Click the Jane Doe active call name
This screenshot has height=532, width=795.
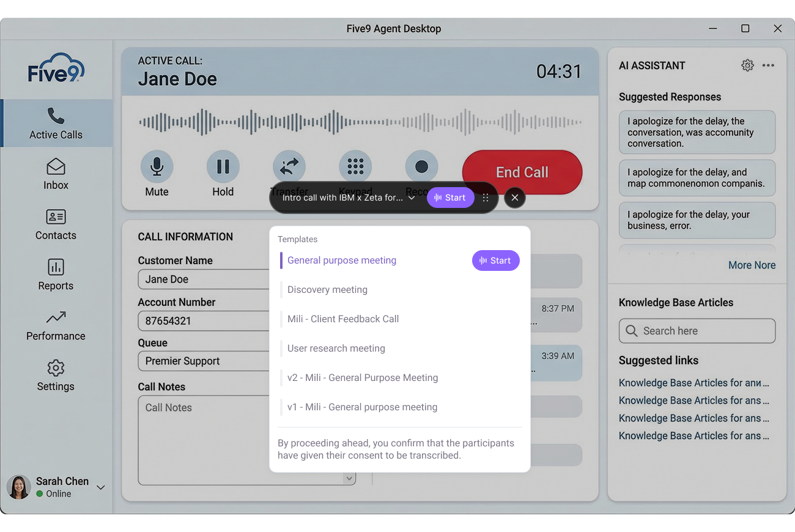pos(177,79)
